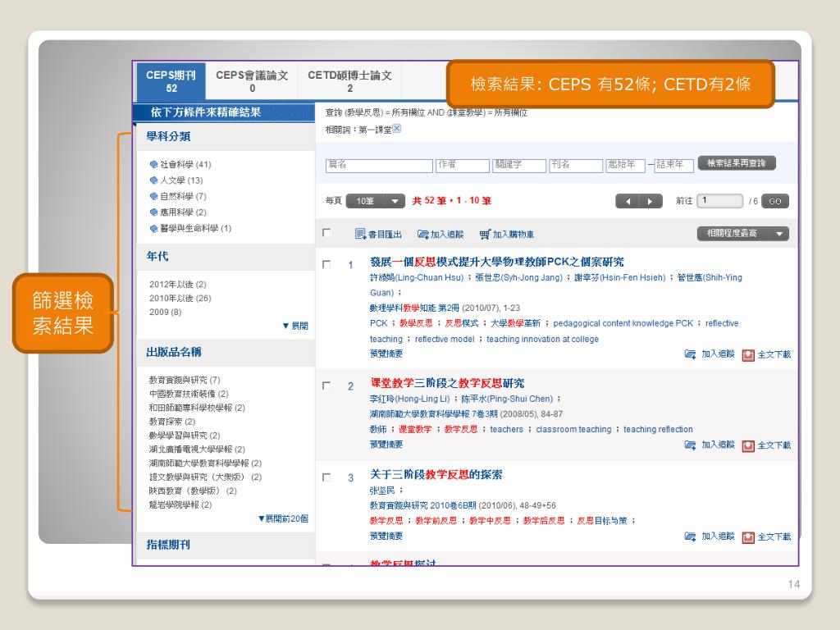Filter by 2010年以後 (26)
840x630 pixels.
pyautogui.click(x=180, y=299)
